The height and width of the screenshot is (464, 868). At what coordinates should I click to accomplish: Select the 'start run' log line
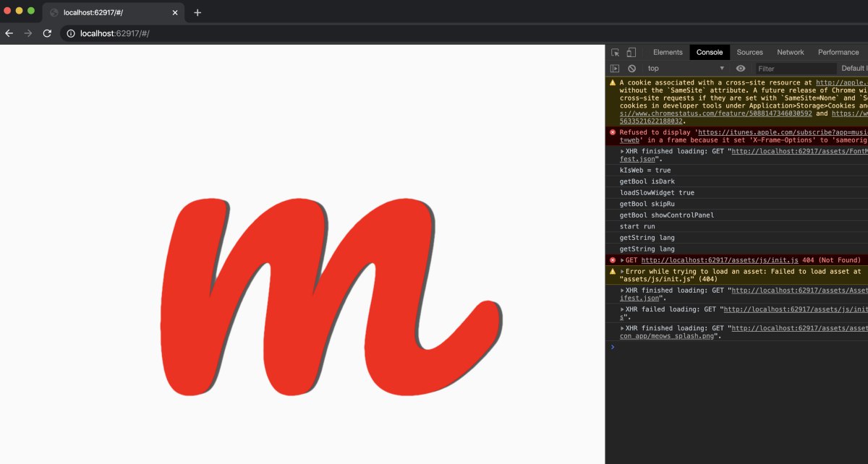tap(637, 226)
